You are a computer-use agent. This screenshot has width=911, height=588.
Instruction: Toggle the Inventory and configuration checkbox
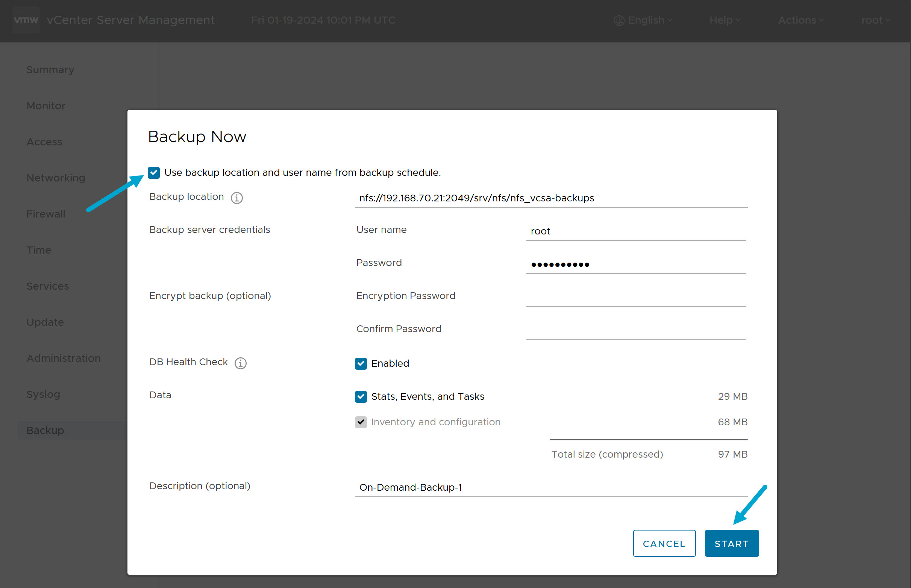pyautogui.click(x=361, y=422)
